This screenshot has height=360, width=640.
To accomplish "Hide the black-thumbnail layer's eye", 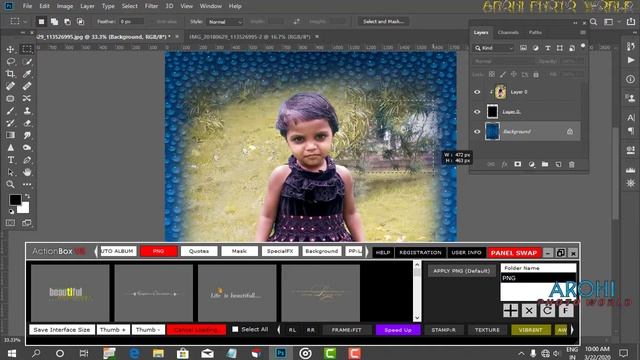I will [477, 112].
